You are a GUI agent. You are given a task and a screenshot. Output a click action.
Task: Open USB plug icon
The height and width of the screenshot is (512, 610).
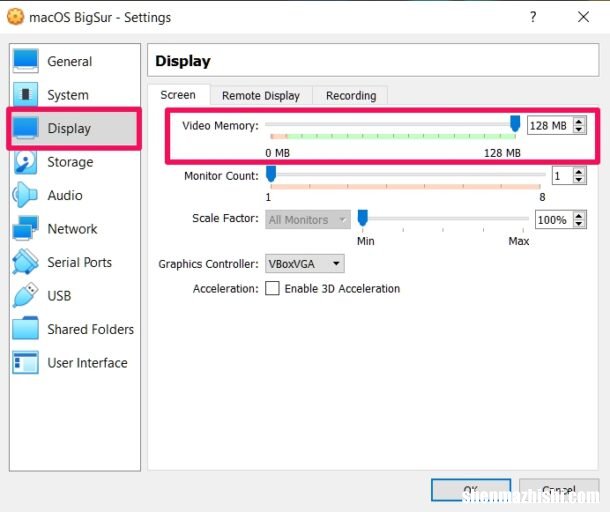tap(25, 295)
